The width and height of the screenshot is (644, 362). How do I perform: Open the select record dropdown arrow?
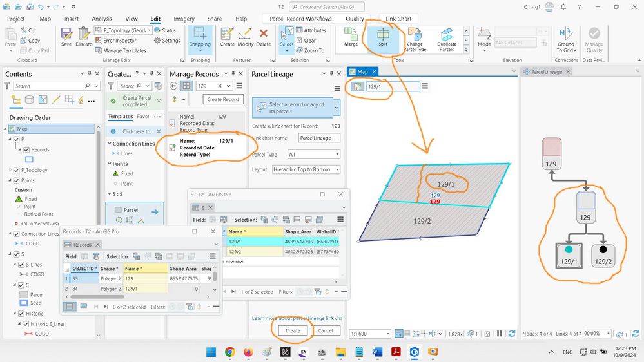pos(337,108)
